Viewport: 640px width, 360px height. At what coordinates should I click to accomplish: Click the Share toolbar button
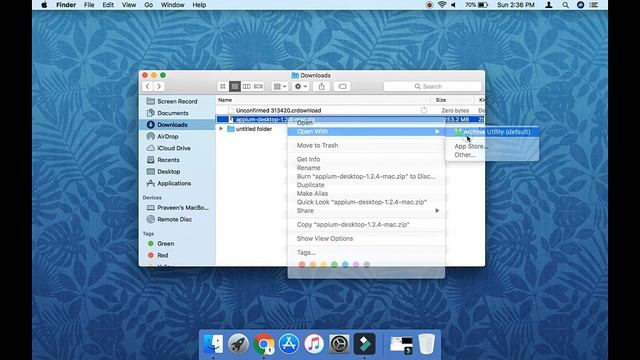coord(322,87)
